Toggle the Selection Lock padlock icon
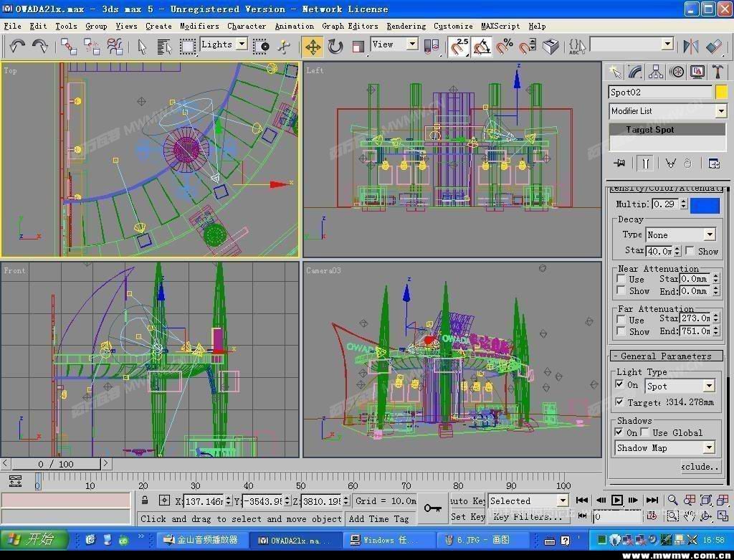Viewport: 734px width, 560px height. point(145,500)
